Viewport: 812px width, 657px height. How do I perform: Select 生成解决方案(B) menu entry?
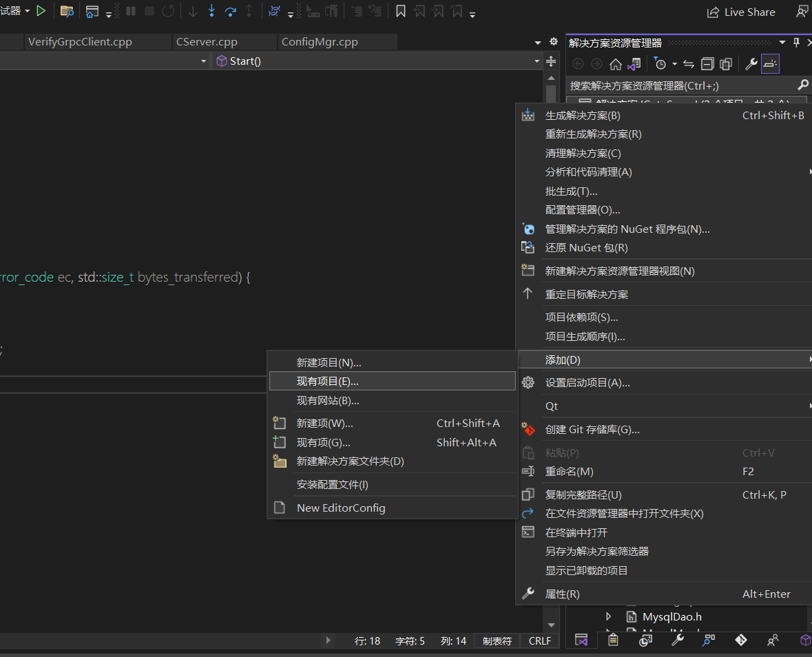664,116
